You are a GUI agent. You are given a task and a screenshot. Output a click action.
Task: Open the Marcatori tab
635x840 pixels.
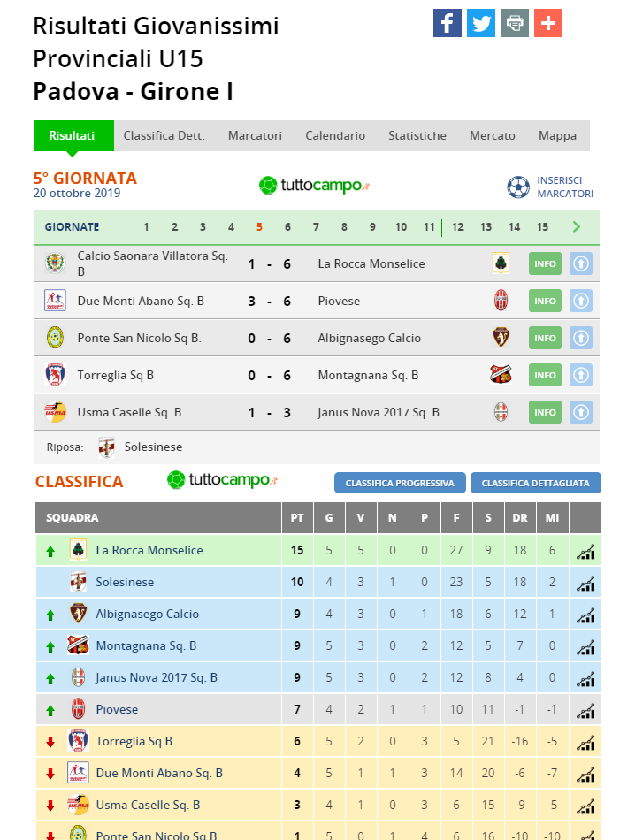click(x=255, y=135)
